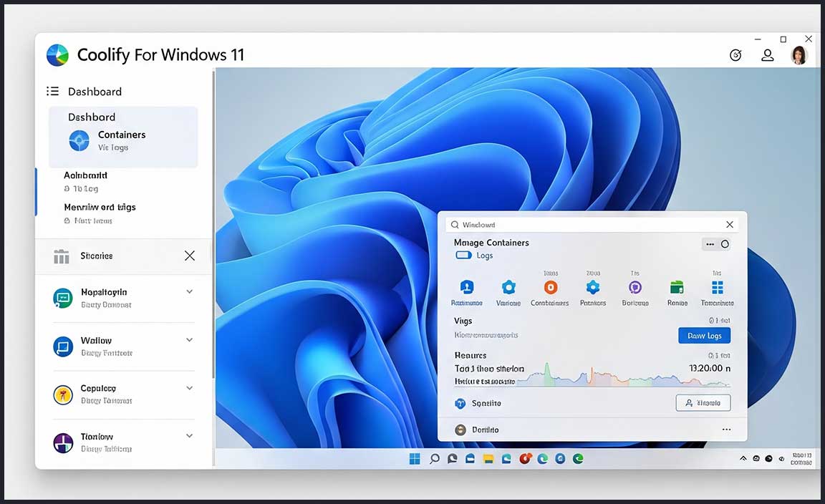Click the Dontilro avatar icon
Image resolution: width=825 pixels, height=504 pixels.
tap(460, 430)
